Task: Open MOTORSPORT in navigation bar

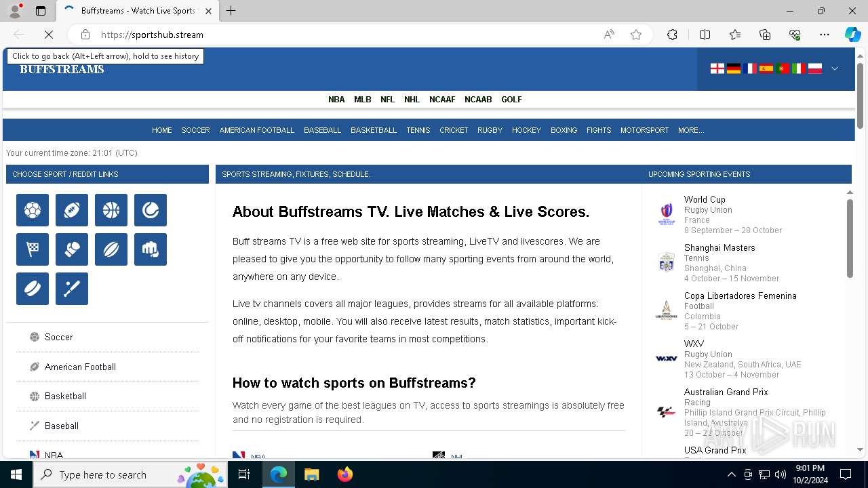Action: (x=644, y=130)
